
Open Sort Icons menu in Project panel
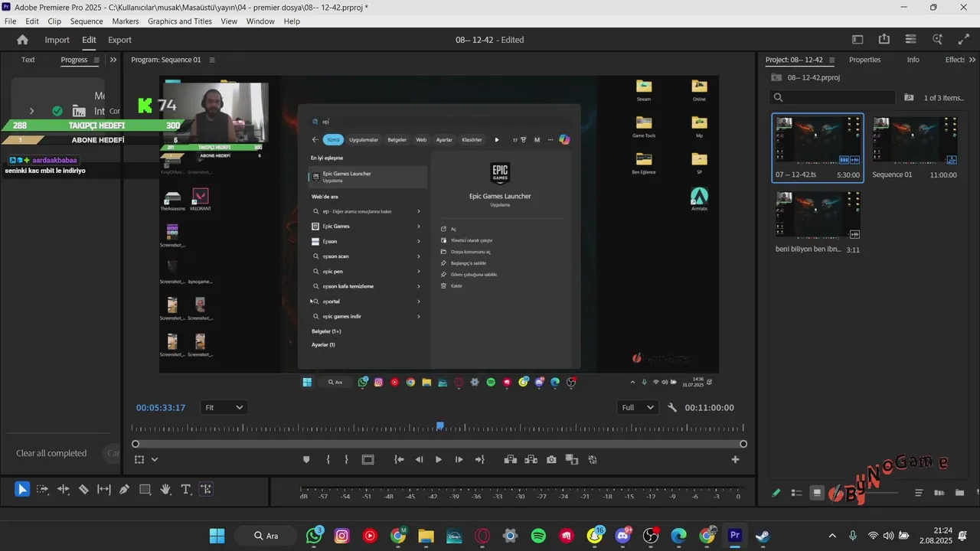pyautogui.click(x=919, y=493)
